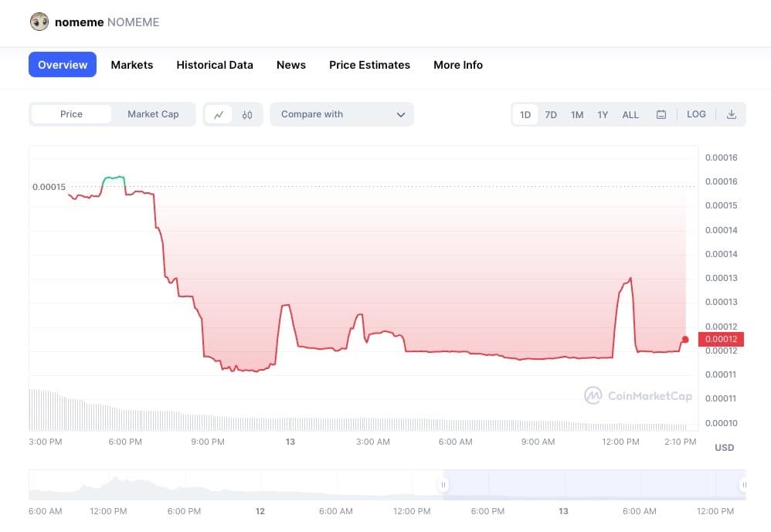Switch to candlestick chart view
Screen dimensions: 771x532
247,114
